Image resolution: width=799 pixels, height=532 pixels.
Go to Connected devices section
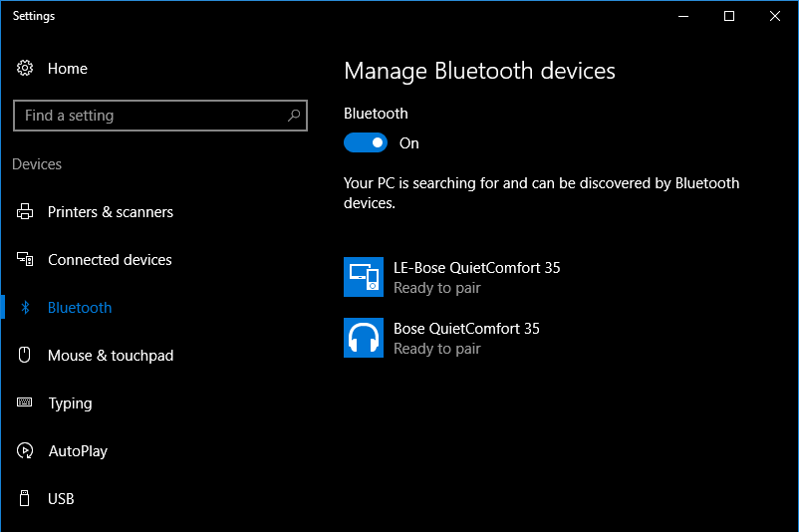[110, 260]
